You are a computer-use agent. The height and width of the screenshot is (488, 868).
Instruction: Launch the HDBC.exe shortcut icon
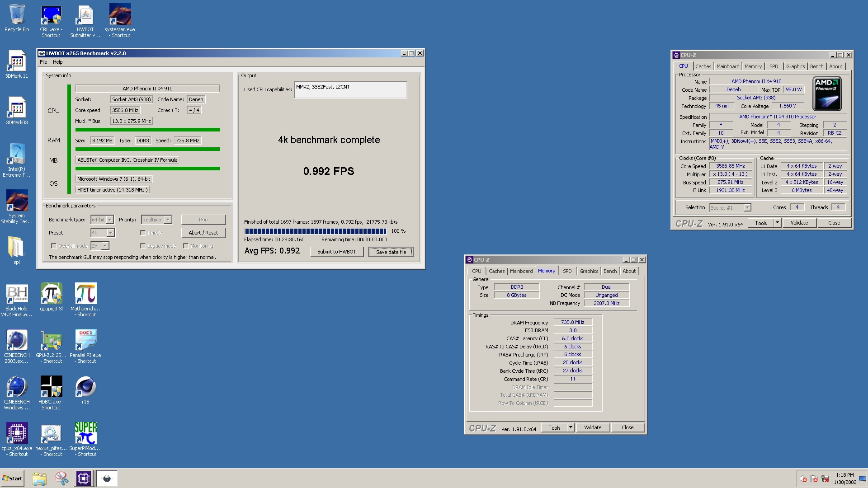[x=51, y=394]
